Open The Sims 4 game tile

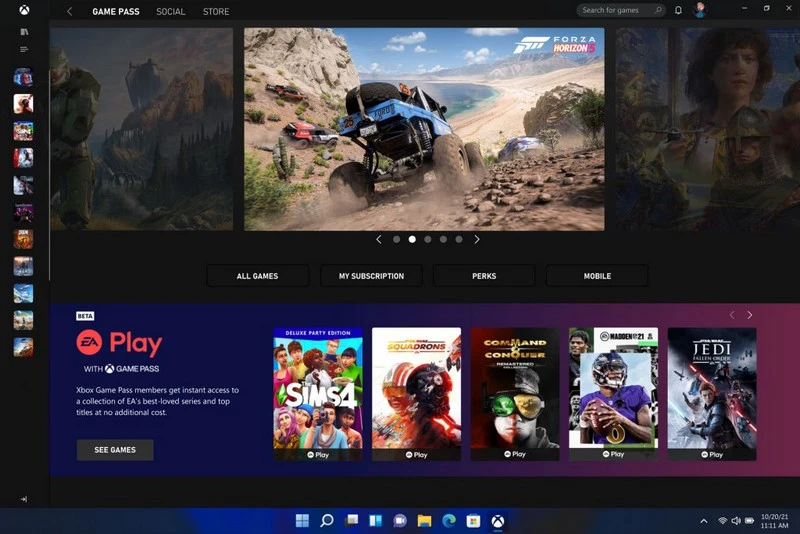tap(318, 393)
